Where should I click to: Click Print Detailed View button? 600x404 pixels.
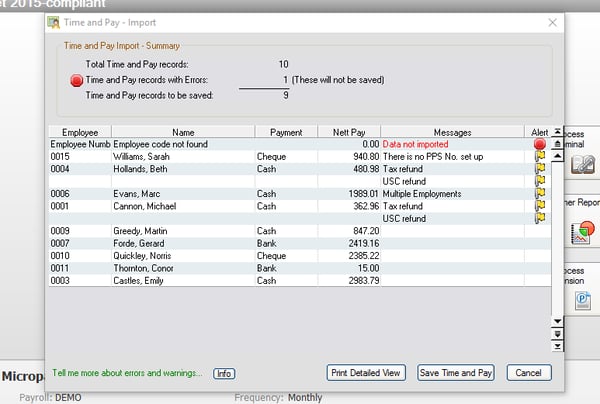coord(366,373)
